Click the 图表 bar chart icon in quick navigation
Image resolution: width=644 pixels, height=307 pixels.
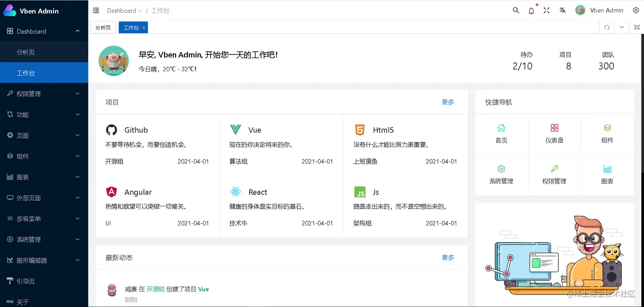tap(607, 168)
